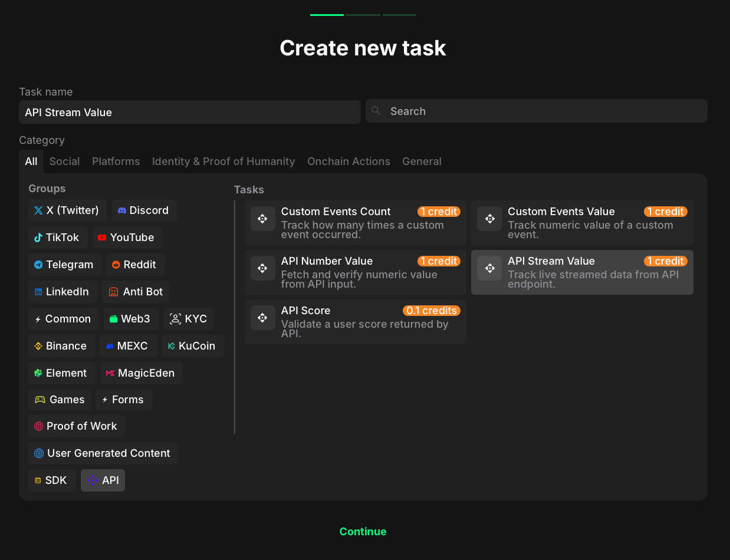Click the Continue button

click(x=363, y=532)
